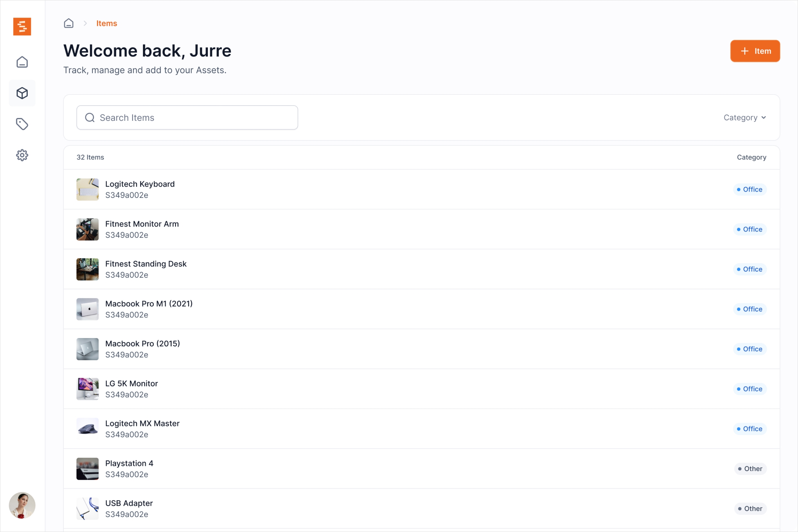Click the Items breadcrumb link
Screen dimensions: 798x532
[107, 24]
